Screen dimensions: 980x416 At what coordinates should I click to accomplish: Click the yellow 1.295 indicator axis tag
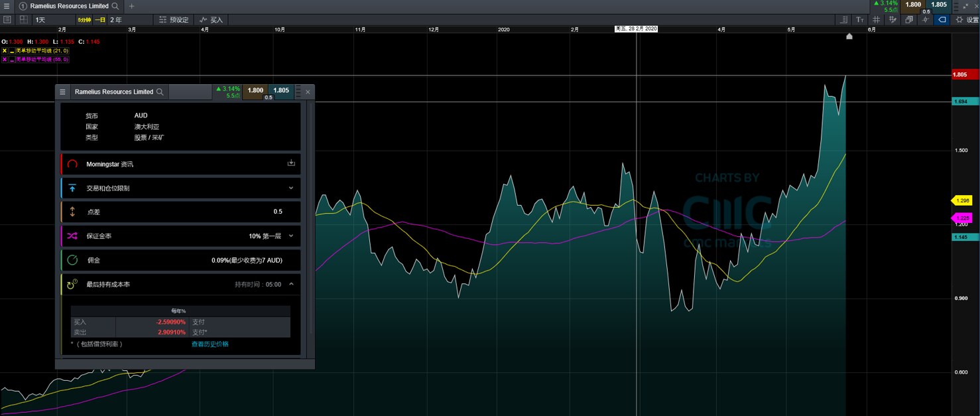point(962,200)
